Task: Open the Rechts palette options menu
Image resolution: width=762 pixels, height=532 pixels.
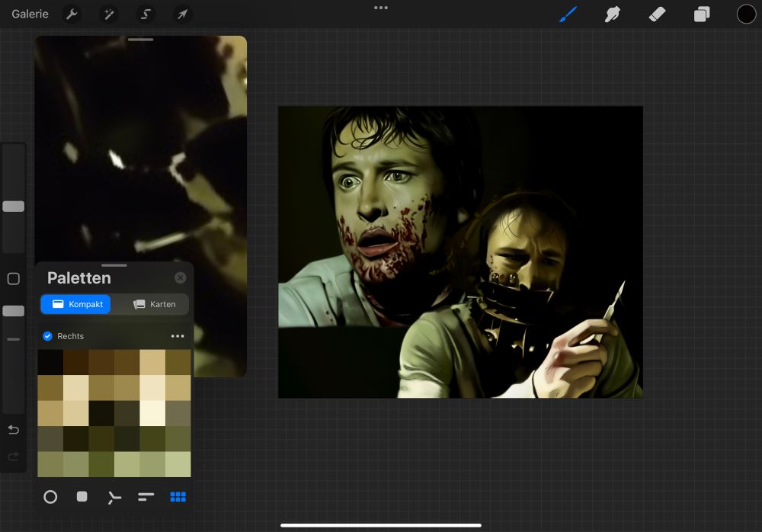Action: click(x=178, y=336)
